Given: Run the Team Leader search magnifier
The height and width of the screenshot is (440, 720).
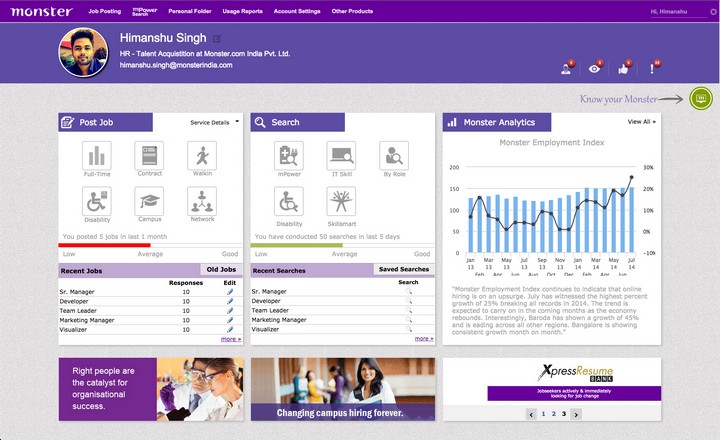Looking at the screenshot, I should pyautogui.click(x=408, y=310).
